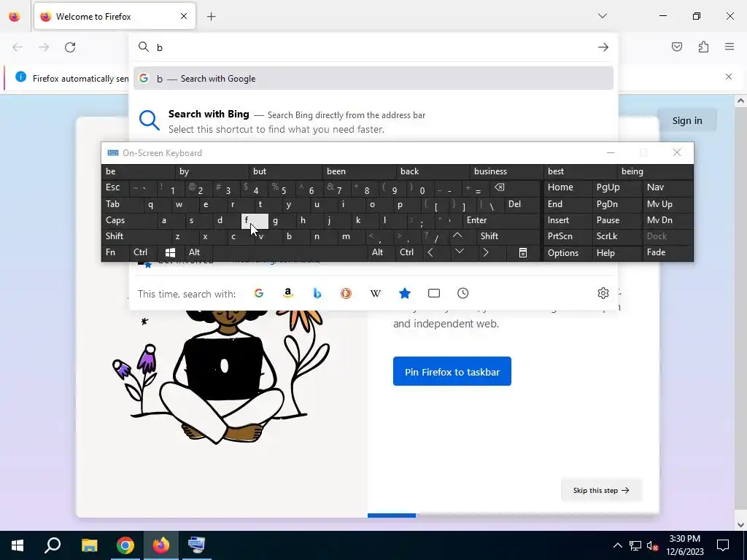Image resolution: width=747 pixels, height=560 pixels.
Task: Click the up arrow key on keyboard
Action: pyautogui.click(x=457, y=236)
